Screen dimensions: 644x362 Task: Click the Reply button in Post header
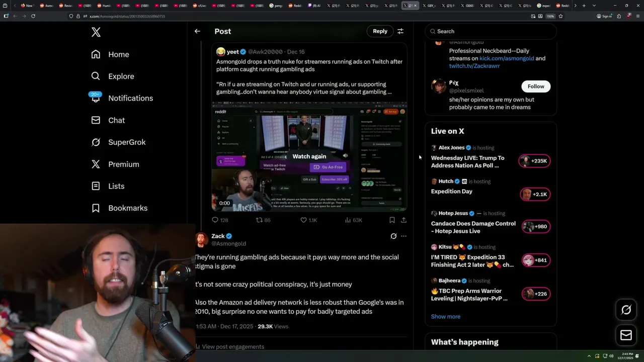(x=380, y=31)
